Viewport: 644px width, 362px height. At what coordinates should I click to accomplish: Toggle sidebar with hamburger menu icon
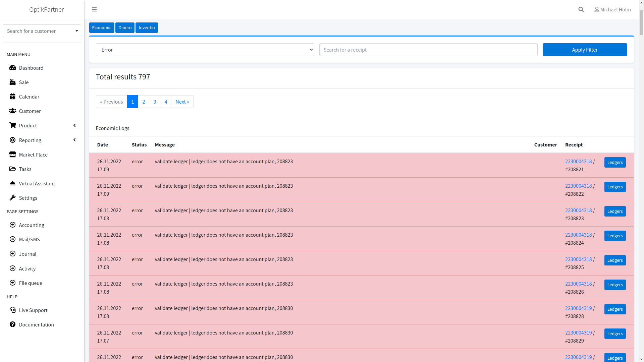(94, 9)
